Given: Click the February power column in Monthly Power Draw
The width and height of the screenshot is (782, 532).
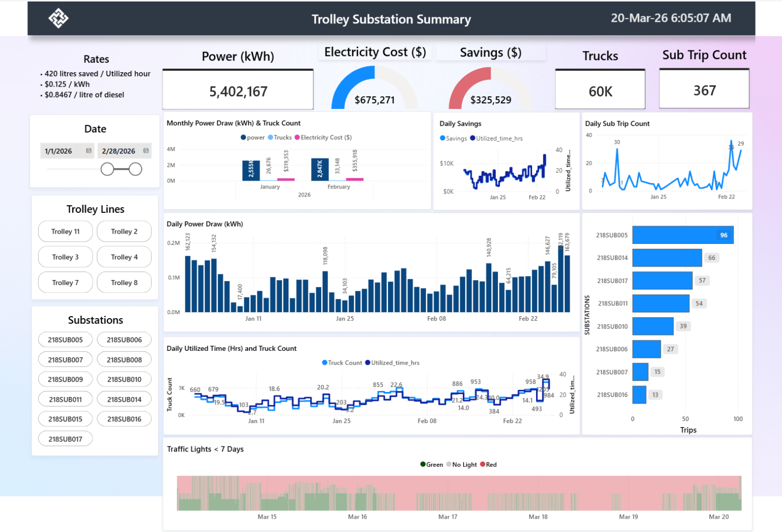Looking at the screenshot, I should pos(320,169).
